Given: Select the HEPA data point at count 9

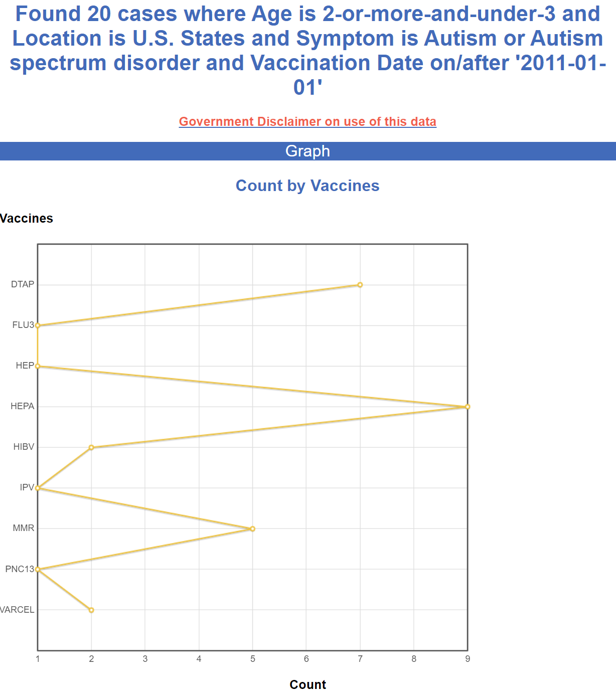Looking at the screenshot, I should click(x=468, y=407).
